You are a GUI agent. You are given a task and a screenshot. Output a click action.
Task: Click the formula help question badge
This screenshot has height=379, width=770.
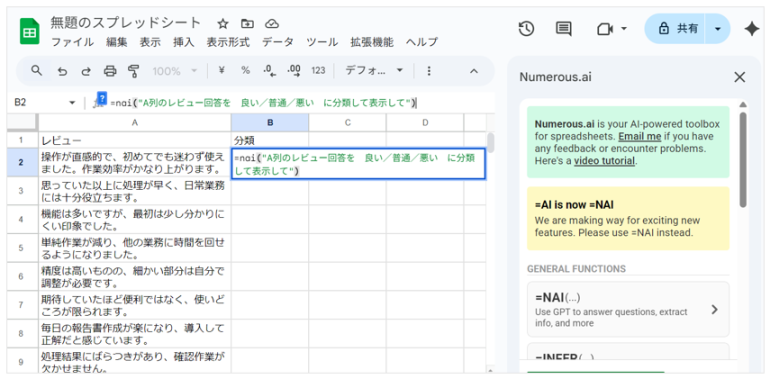coord(102,97)
